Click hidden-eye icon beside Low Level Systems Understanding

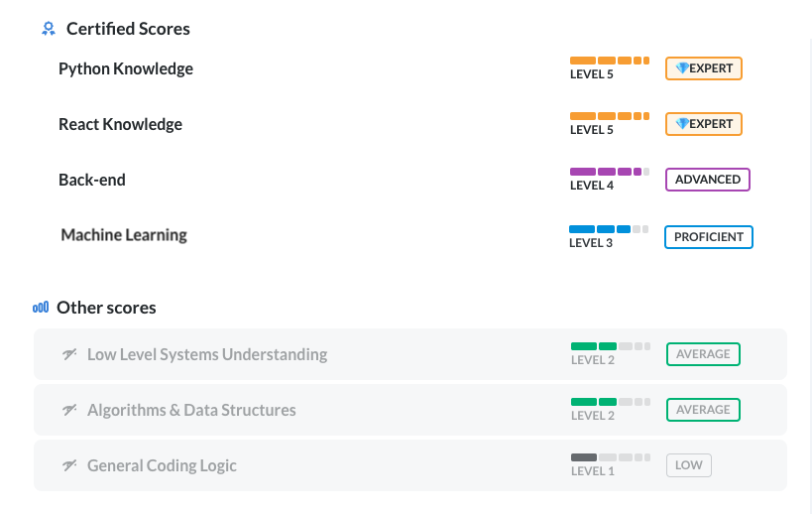[x=69, y=354]
